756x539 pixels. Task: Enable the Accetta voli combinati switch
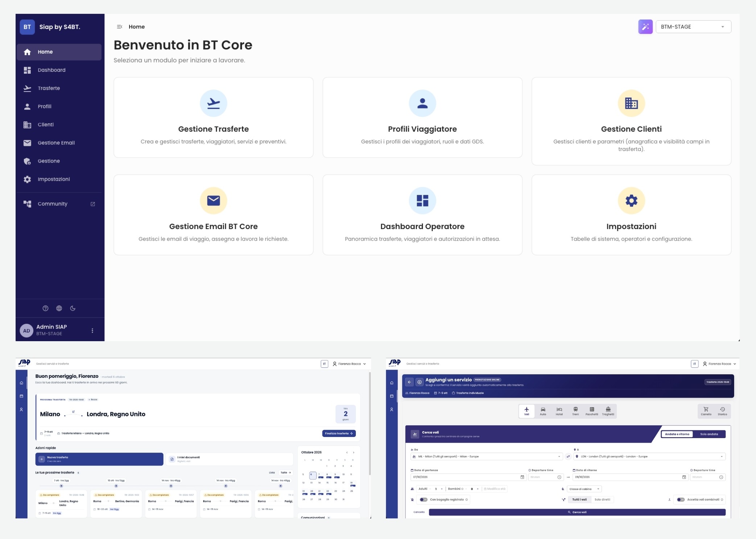pyautogui.click(x=681, y=499)
